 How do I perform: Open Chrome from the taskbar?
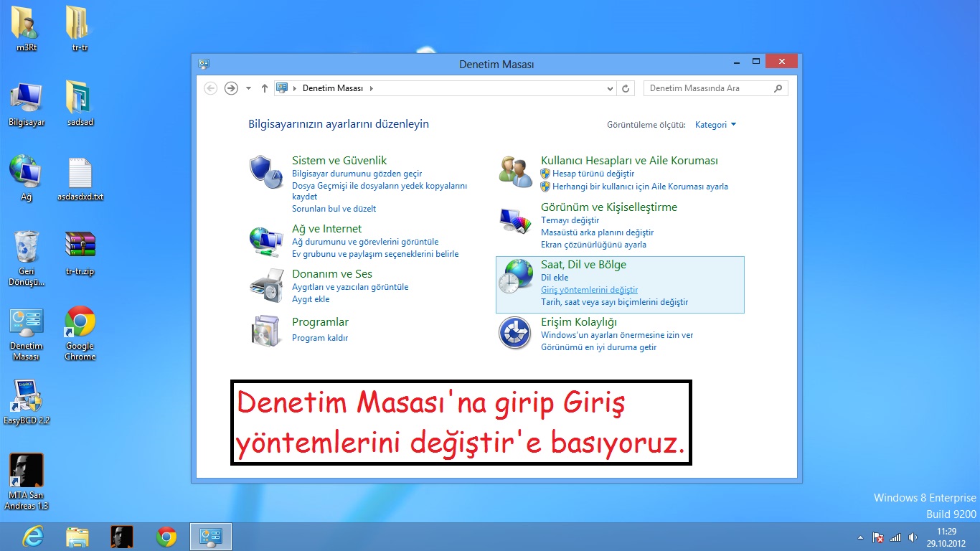click(166, 537)
